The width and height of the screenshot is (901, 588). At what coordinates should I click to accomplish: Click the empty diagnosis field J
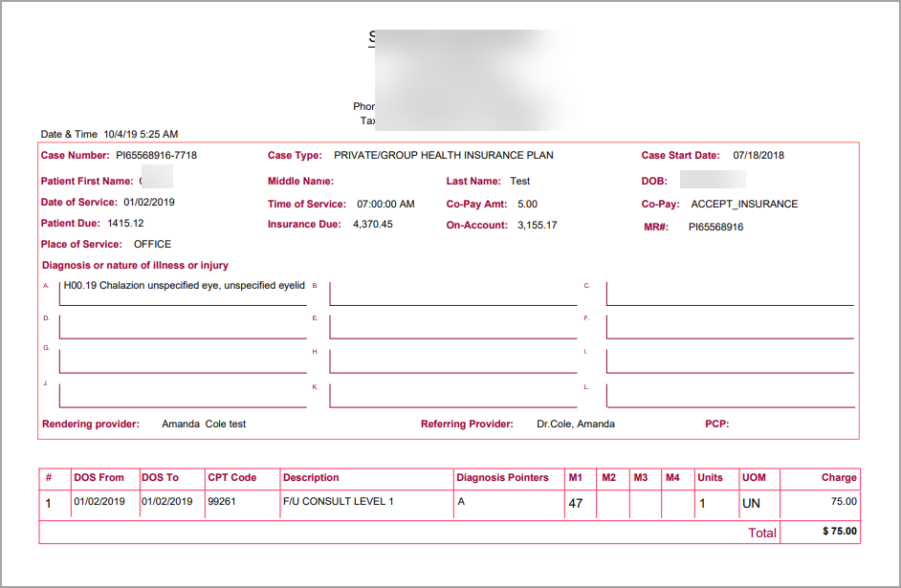coord(183,396)
